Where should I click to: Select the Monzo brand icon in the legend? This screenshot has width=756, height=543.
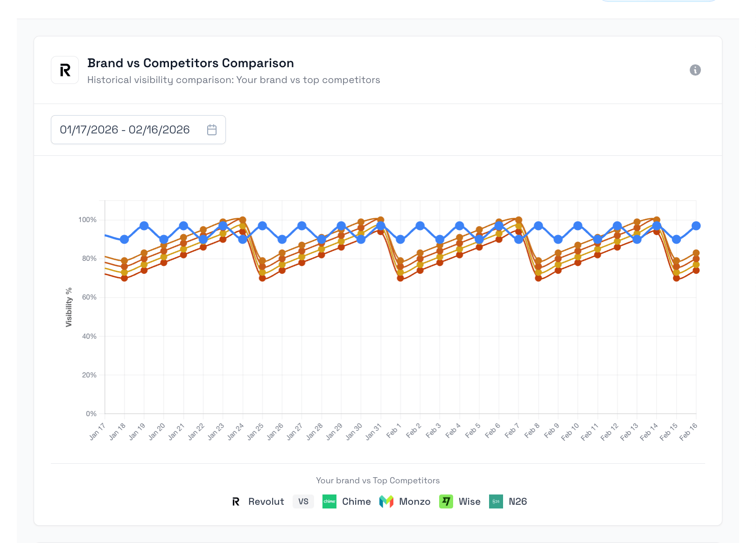387,501
